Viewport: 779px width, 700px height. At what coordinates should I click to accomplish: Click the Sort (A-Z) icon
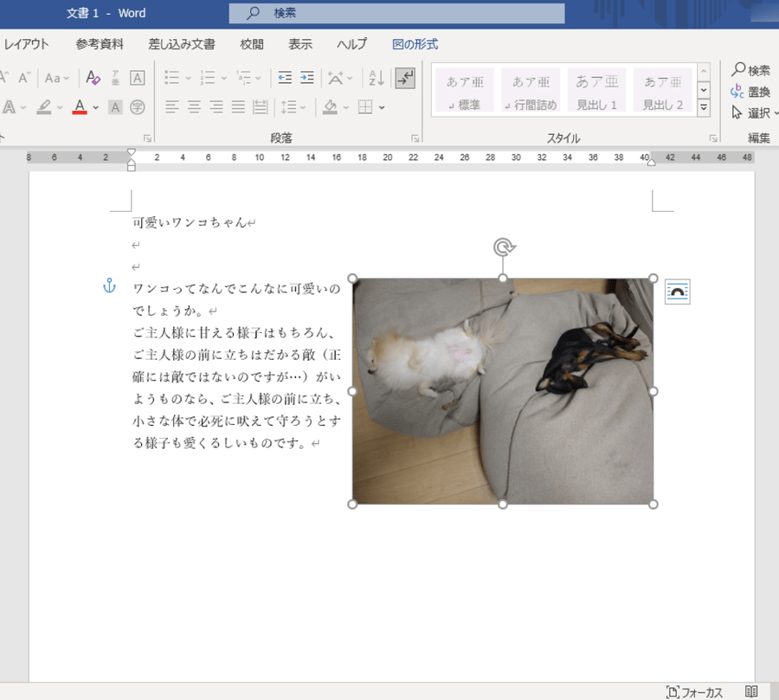tap(376, 78)
